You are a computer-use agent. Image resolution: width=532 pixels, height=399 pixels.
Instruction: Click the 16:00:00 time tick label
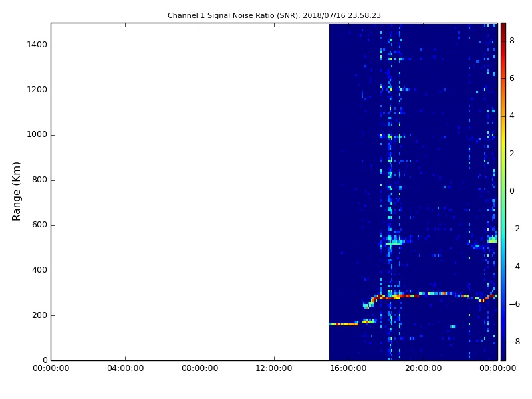(348, 368)
